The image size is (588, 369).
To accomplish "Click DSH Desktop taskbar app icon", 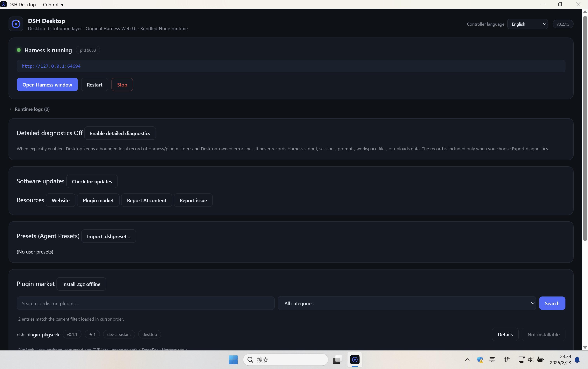I will 355,360.
